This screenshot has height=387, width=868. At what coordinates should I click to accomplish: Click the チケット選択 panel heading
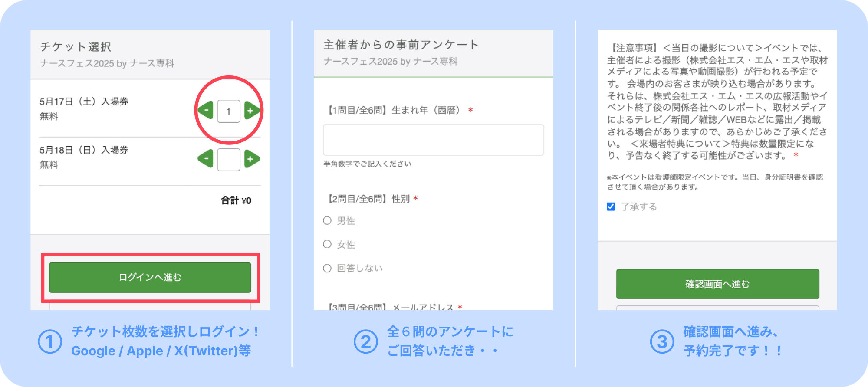pyautogui.click(x=76, y=46)
